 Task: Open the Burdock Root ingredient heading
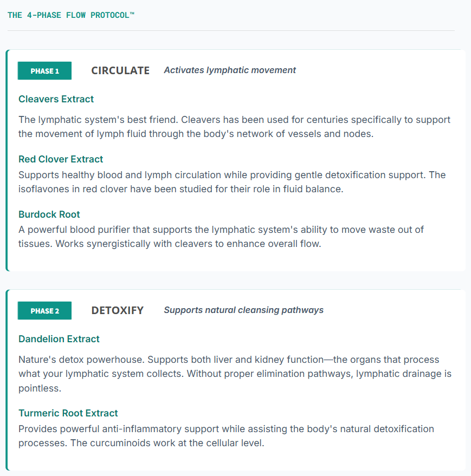49,214
